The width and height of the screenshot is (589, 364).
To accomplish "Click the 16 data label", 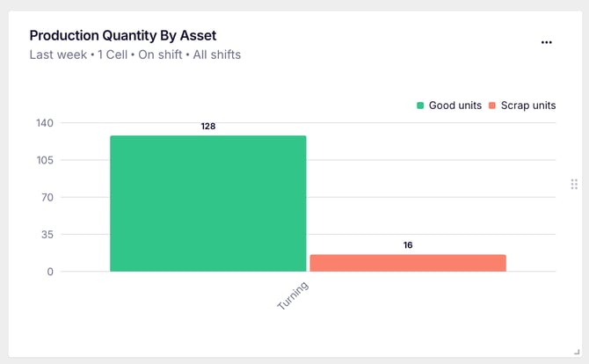I will 408,245.
